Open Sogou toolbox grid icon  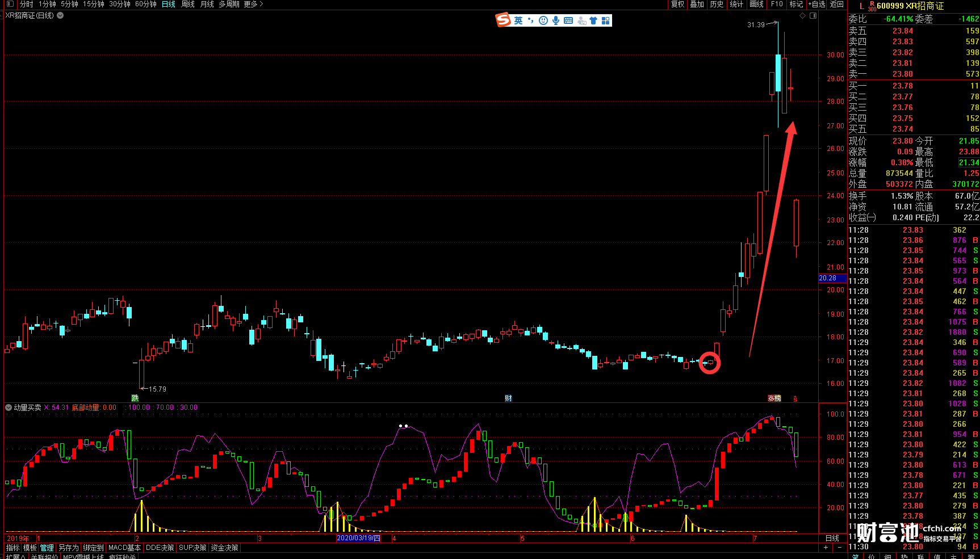[606, 20]
